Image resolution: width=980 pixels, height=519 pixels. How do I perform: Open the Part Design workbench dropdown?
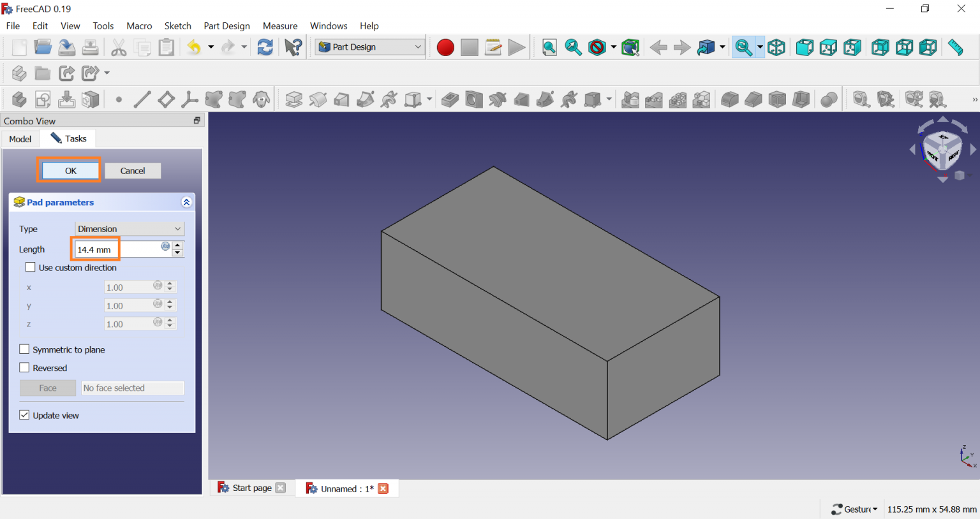(x=370, y=47)
